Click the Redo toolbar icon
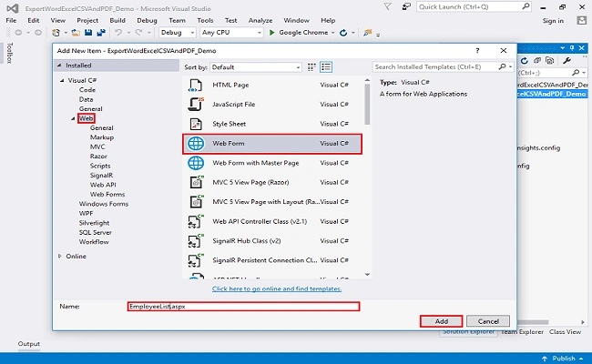 139,33
